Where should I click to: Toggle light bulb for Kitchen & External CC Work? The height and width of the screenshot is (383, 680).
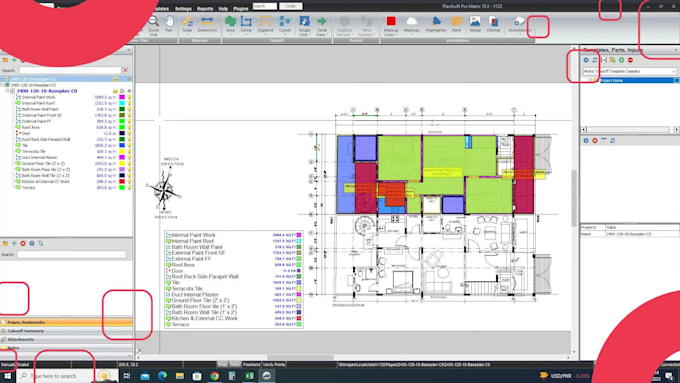pyautogui.click(x=129, y=182)
